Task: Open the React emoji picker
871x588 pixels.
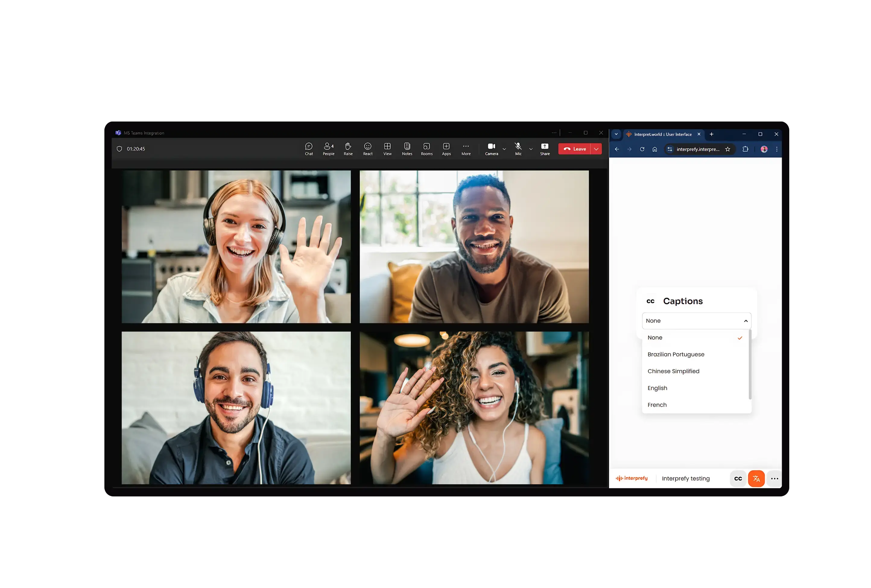Action: [x=368, y=148]
